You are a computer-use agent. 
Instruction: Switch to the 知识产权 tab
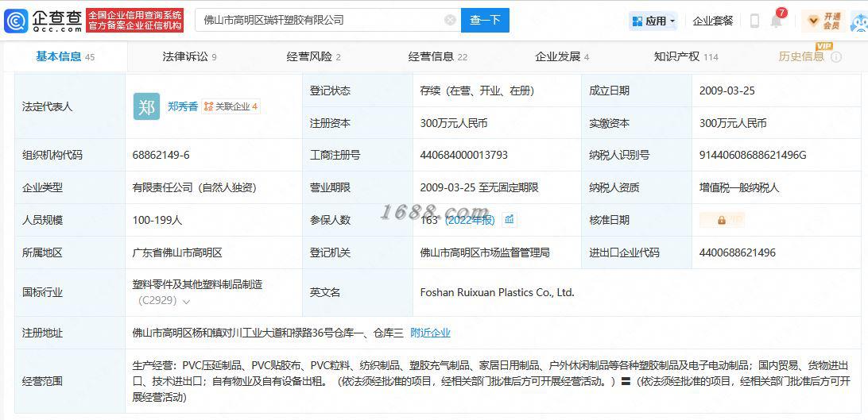[686, 56]
